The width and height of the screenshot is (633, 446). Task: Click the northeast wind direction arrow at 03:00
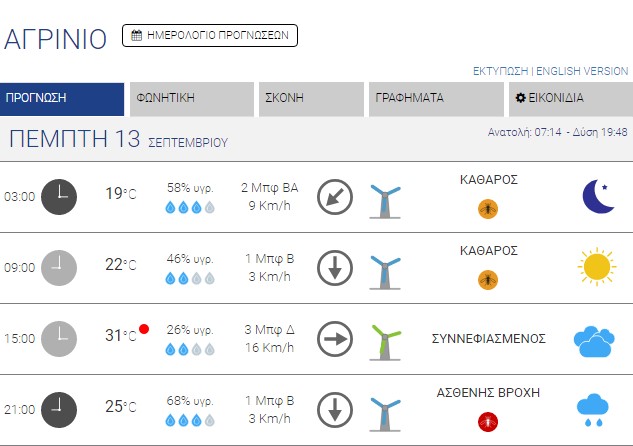pos(335,196)
